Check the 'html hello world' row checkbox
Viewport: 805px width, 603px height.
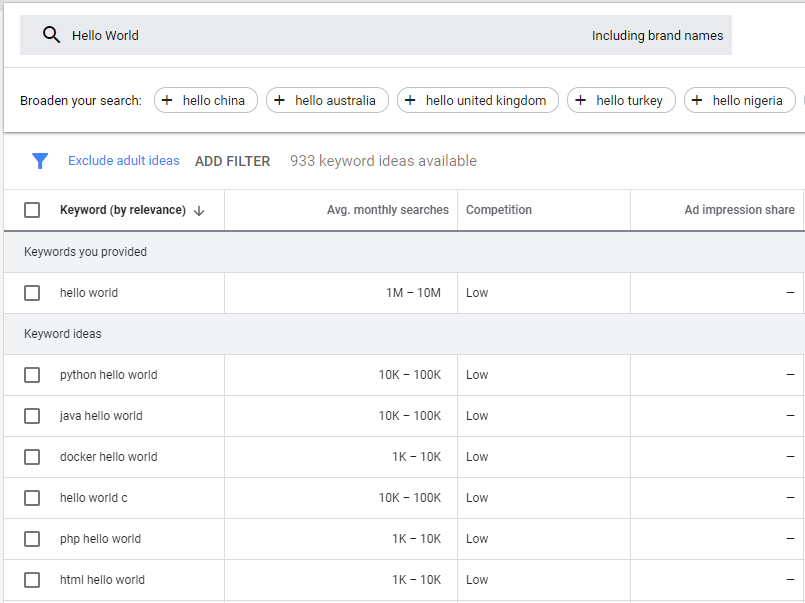pyautogui.click(x=32, y=580)
